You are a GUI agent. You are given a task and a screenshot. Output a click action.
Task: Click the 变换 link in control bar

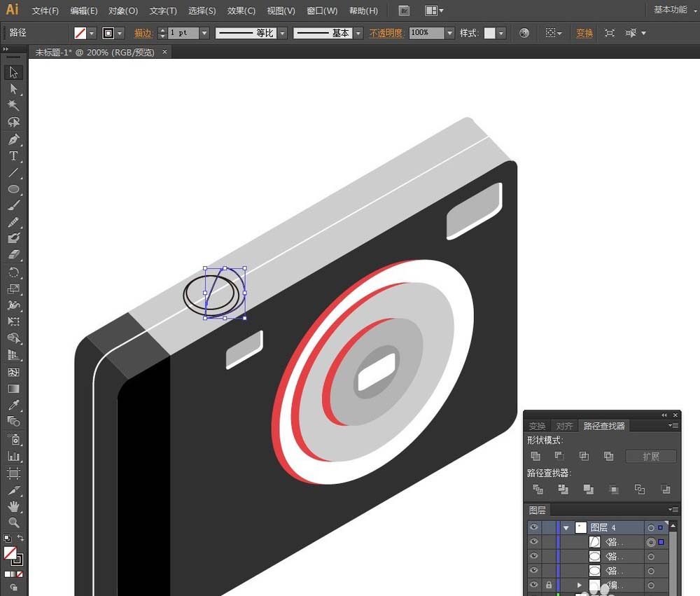click(584, 33)
